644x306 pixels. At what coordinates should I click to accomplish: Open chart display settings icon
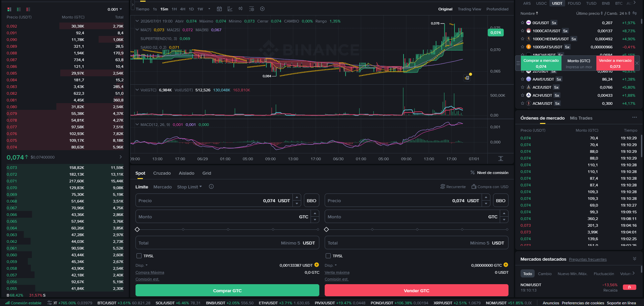pos(252,9)
